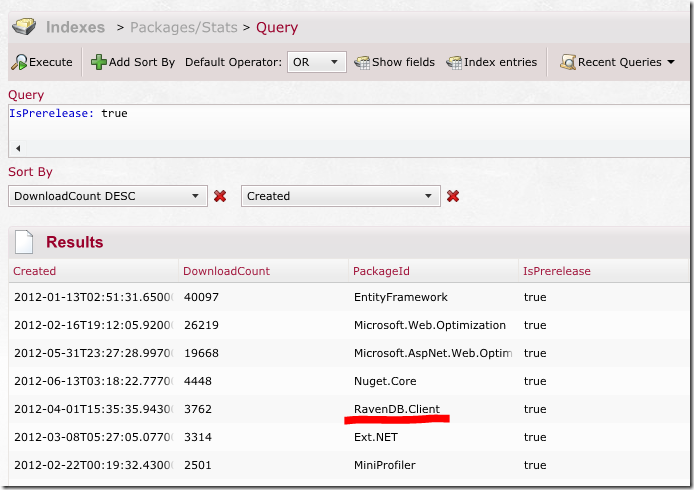Execute the query
Image resolution: width=694 pixels, height=490 pixels.
tap(42, 62)
